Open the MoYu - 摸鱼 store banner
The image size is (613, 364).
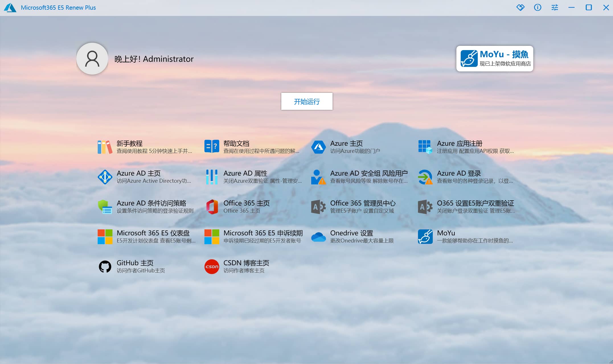(x=495, y=59)
